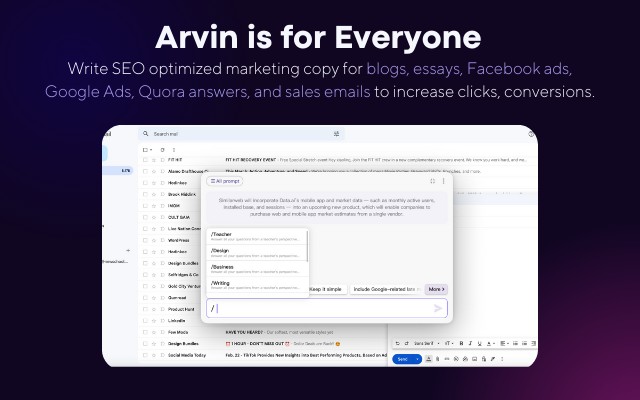Image resolution: width=640 pixels, height=400 pixels.
Task: Insert signature using the pen icon
Action: tap(493, 359)
